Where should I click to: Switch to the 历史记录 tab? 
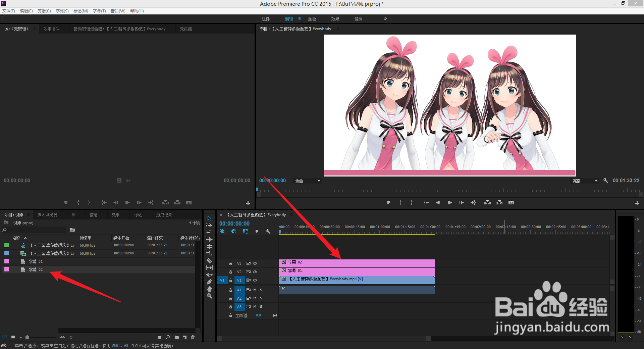point(164,215)
